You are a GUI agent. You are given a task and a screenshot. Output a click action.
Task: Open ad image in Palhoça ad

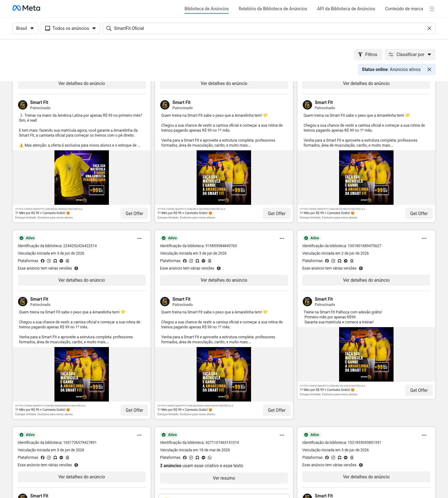366,354
